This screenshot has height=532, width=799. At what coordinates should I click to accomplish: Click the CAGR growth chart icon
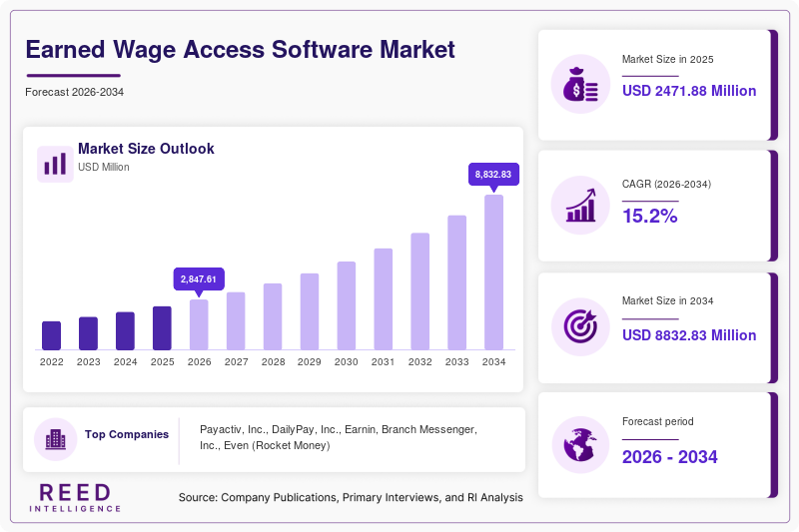580,206
